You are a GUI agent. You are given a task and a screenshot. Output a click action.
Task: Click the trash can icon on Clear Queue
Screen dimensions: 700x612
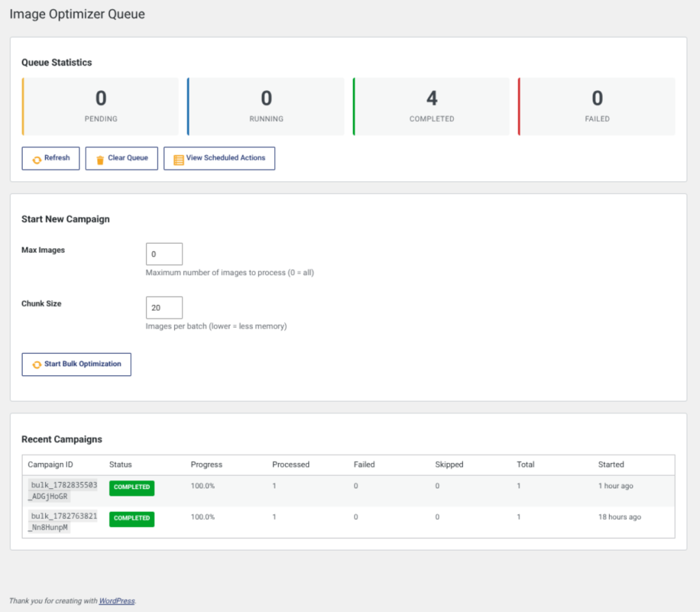click(x=100, y=159)
